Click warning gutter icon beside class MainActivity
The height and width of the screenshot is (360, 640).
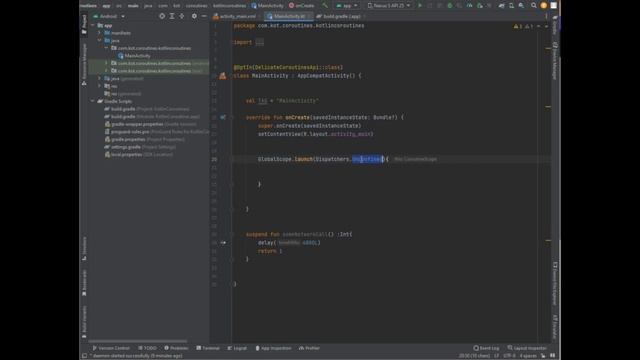pos(222,76)
